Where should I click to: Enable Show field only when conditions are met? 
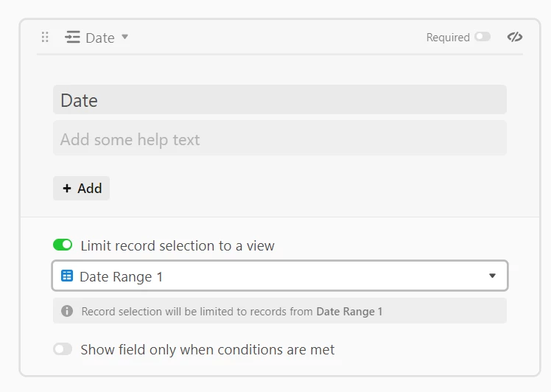tap(63, 349)
